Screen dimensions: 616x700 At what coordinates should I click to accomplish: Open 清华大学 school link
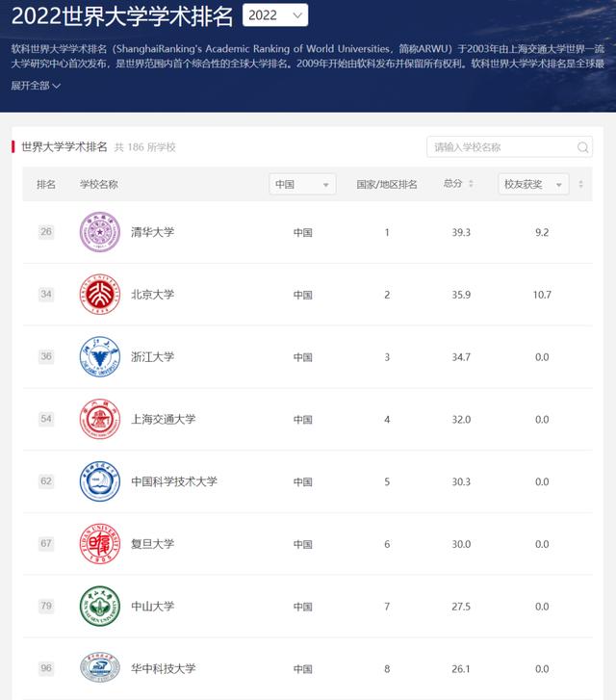[x=152, y=232]
